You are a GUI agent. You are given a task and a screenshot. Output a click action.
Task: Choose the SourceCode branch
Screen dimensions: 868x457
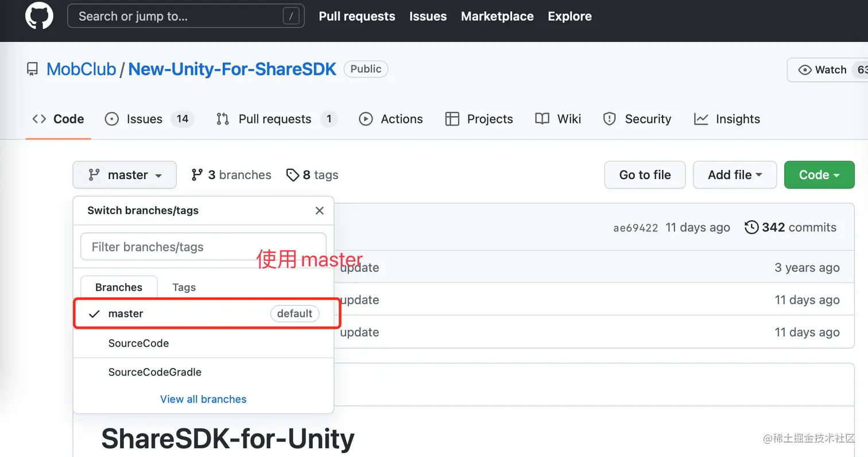tap(203, 343)
